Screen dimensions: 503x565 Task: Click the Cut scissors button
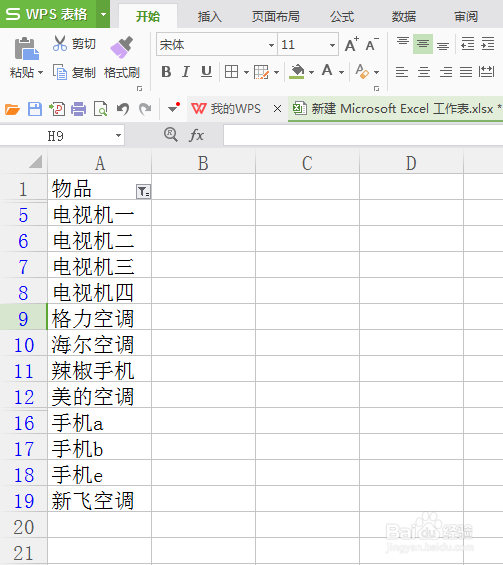pos(74,44)
